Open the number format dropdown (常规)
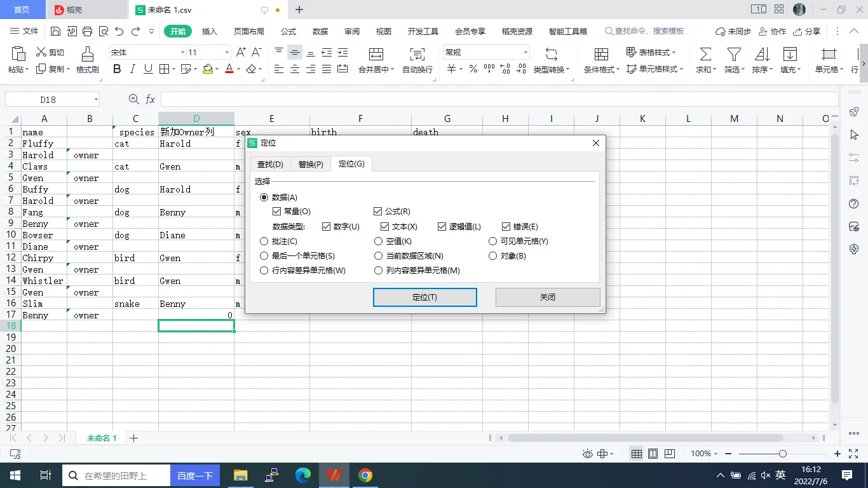Viewport: 868px width, 488px height. [x=526, y=53]
